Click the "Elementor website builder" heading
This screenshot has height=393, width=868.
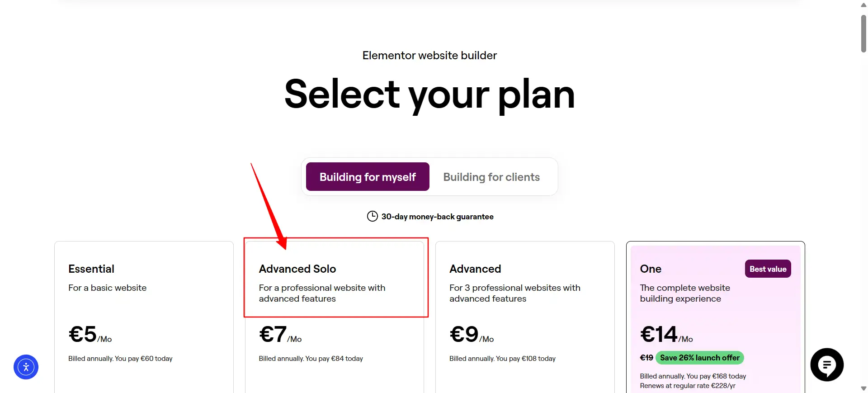click(x=429, y=55)
